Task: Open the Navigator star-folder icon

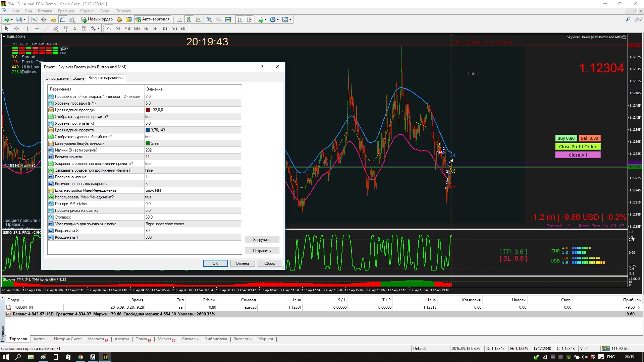Action: click(53, 19)
